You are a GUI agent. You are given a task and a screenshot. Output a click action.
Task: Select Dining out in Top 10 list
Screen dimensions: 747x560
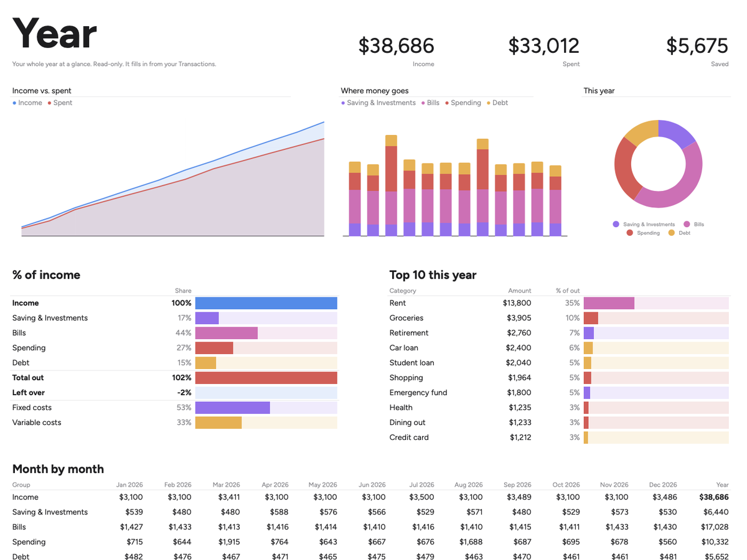click(x=408, y=422)
